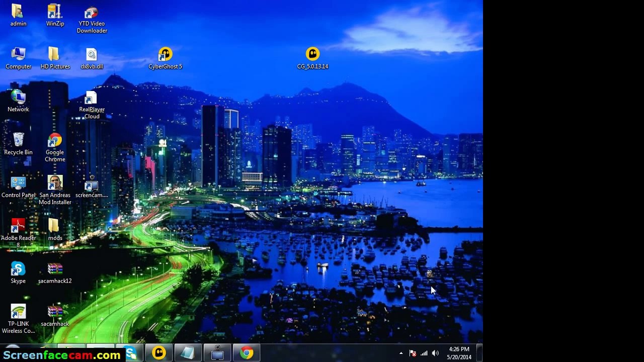Open the Computer desktop icon
The image size is (644, 362).
[18, 58]
